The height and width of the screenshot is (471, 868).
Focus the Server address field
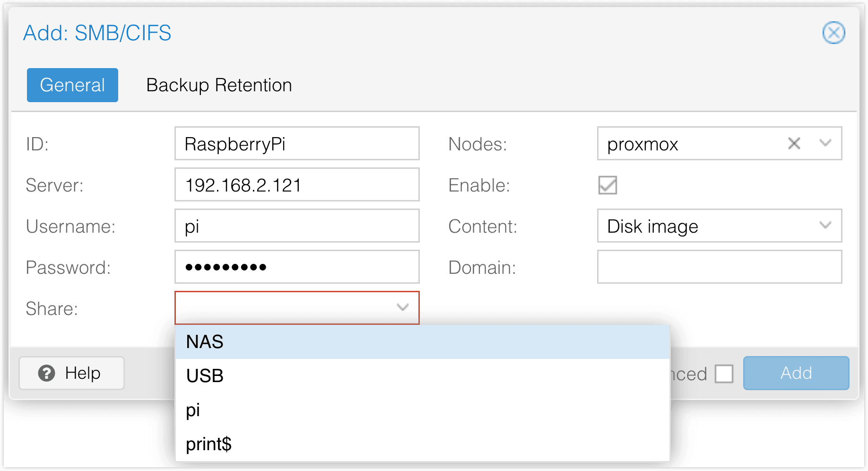click(x=296, y=185)
